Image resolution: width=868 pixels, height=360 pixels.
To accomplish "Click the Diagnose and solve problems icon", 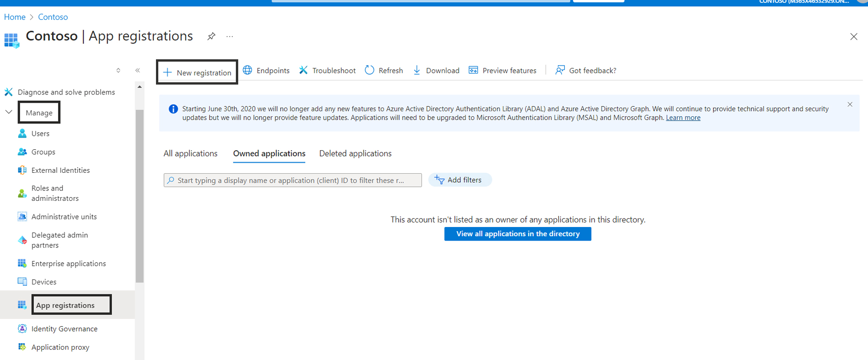I will click(9, 92).
